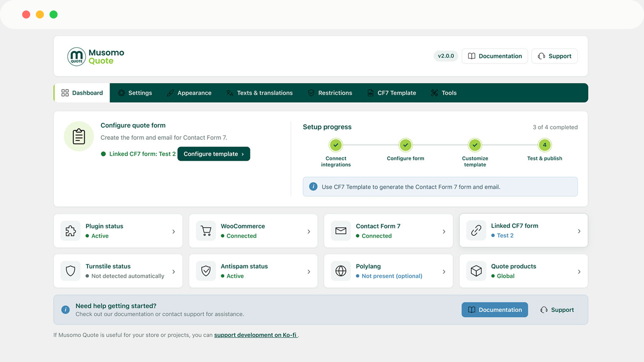Click the shield icon in Turnstile status card
Screen dimensions: 644x362
coord(70,271)
